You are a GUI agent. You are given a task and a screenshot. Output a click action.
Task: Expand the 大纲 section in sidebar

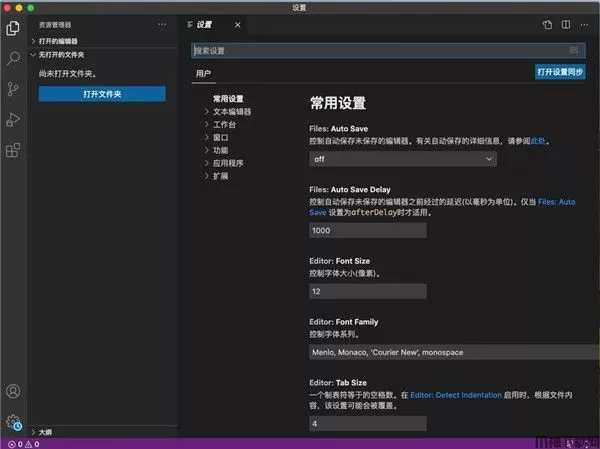point(45,431)
